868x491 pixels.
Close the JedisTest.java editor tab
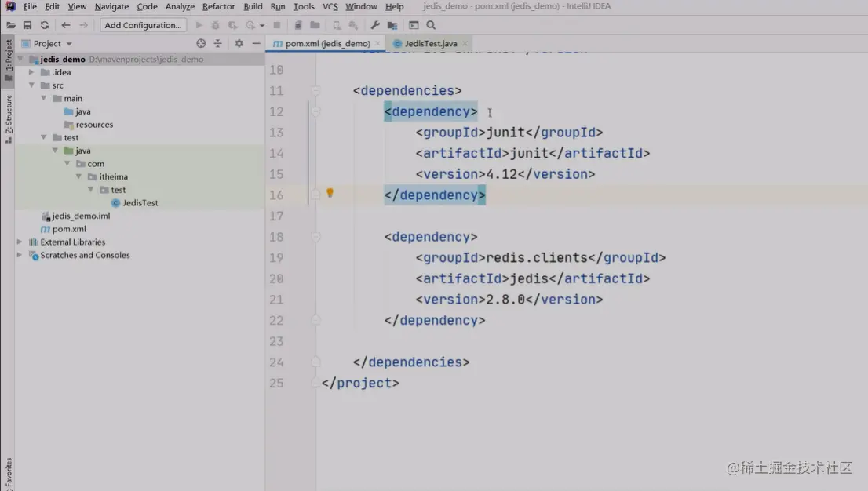465,44
